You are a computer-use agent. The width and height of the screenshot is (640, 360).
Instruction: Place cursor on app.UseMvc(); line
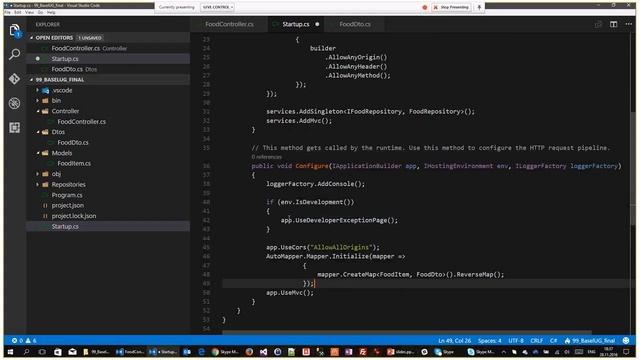click(x=290, y=293)
